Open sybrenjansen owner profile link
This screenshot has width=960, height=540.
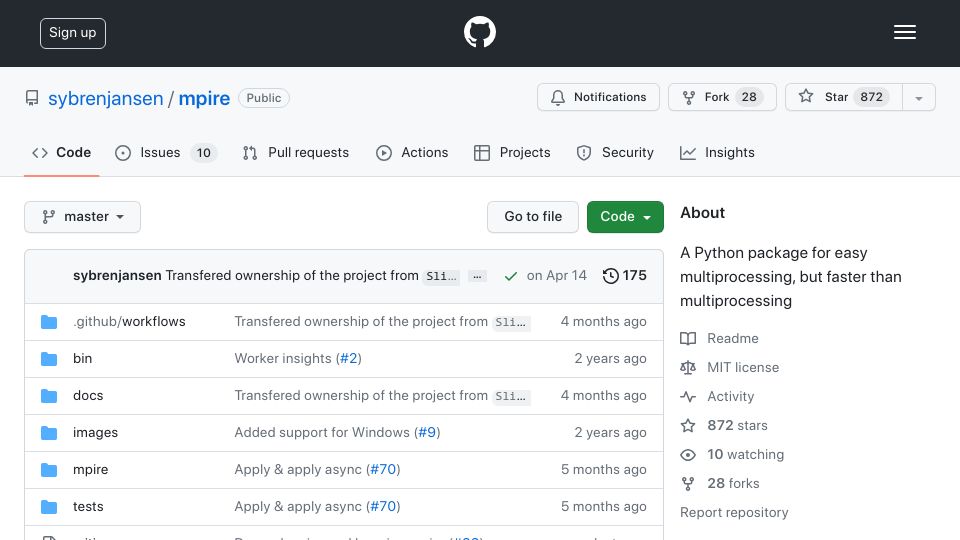105,98
